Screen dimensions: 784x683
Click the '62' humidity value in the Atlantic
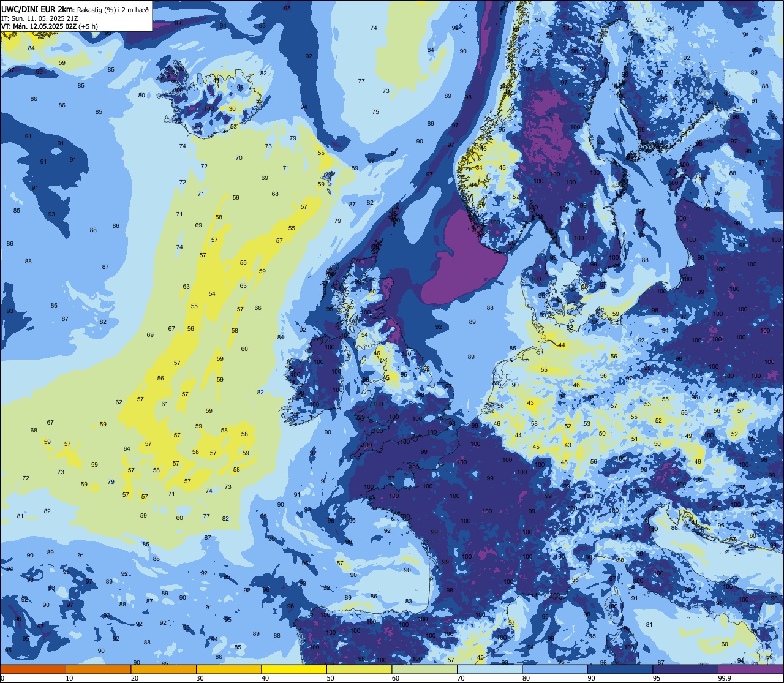tap(119, 402)
